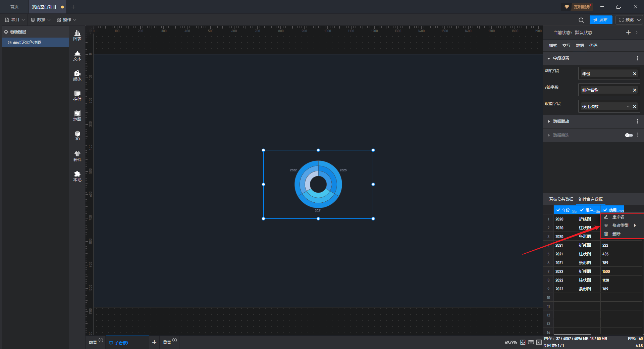
Task: Open 数据联动 more options menu
Action: (x=638, y=121)
